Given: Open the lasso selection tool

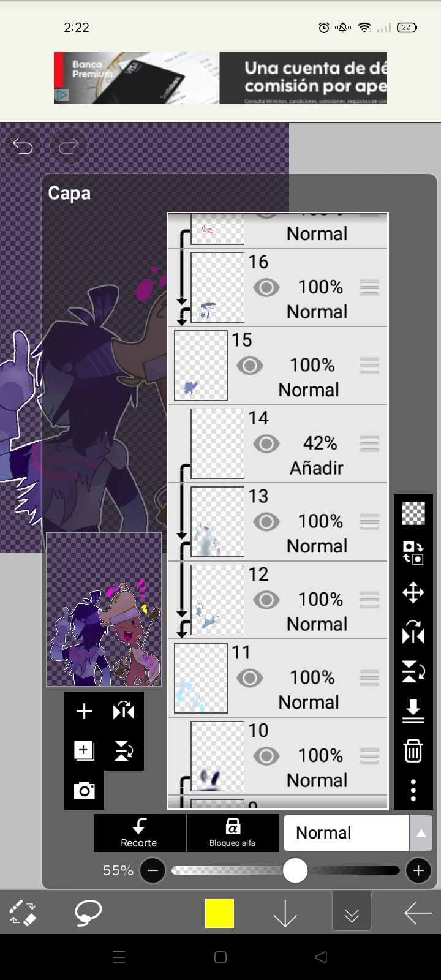Looking at the screenshot, I should click(88, 913).
